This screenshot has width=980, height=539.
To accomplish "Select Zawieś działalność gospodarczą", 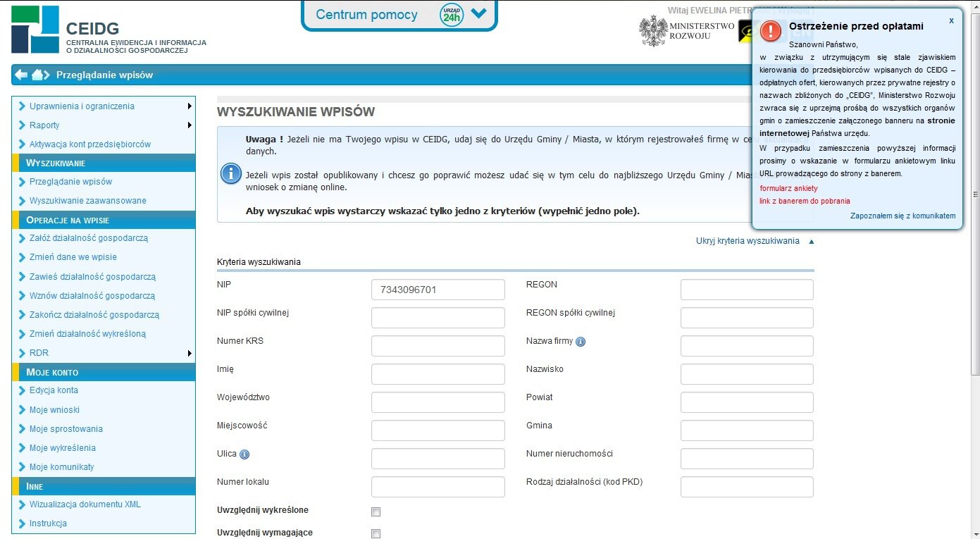I will pos(92,277).
